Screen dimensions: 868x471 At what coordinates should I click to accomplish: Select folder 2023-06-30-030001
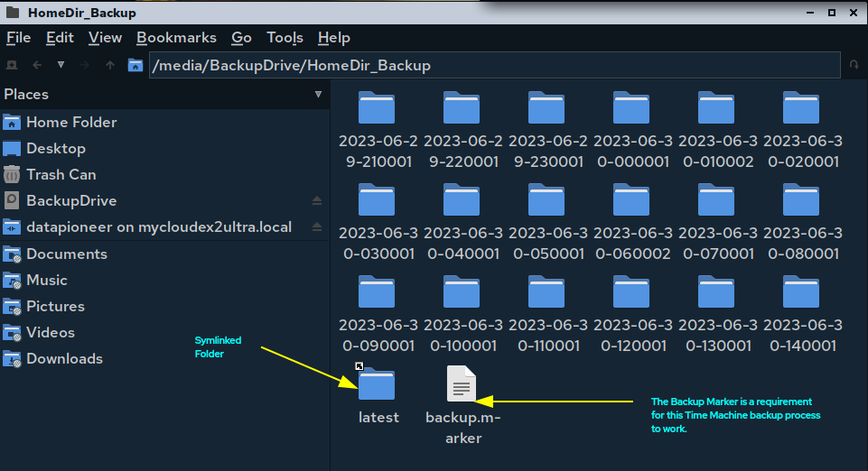[x=378, y=222]
